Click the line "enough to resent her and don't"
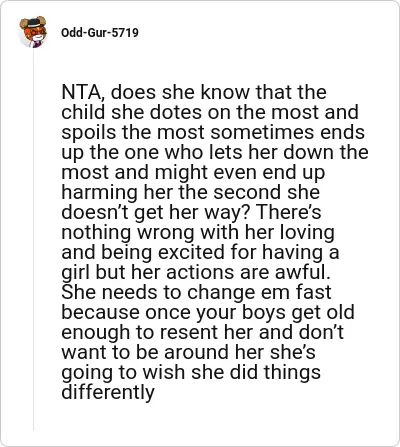This screenshot has width=400, height=447. point(203,332)
